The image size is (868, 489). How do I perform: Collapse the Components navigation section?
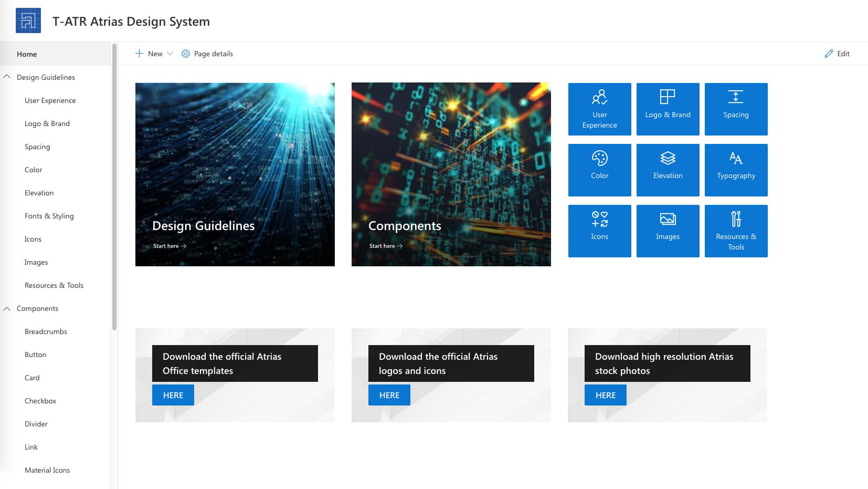[x=7, y=308]
